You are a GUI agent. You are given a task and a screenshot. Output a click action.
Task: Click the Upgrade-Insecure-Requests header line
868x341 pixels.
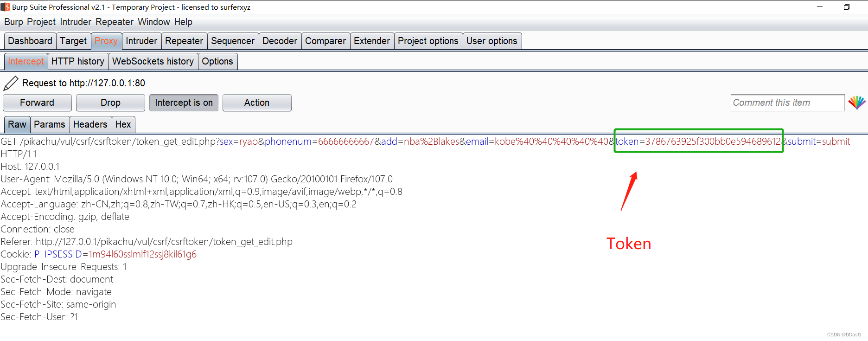click(x=64, y=267)
